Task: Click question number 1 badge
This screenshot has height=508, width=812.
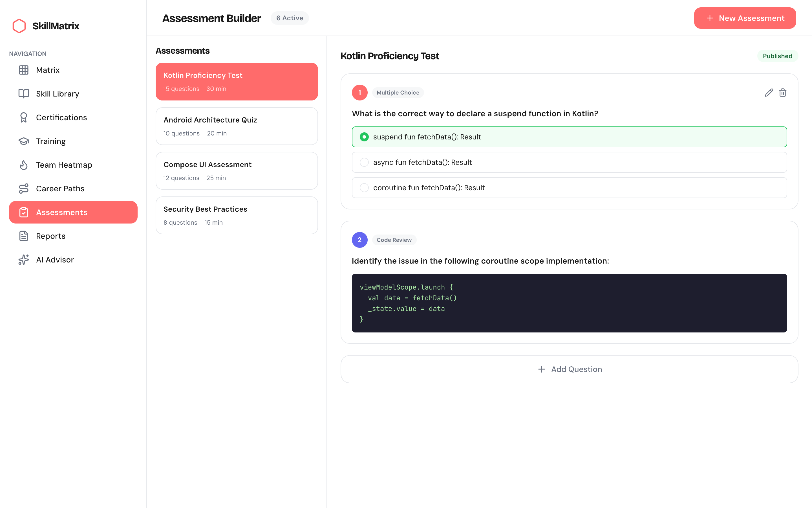Action: click(360, 92)
